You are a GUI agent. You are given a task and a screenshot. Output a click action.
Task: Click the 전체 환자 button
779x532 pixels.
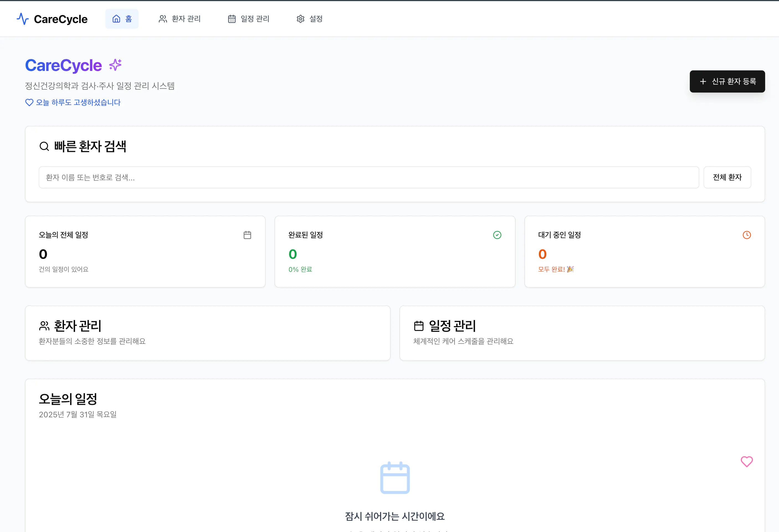pyautogui.click(x=727, y=177)
